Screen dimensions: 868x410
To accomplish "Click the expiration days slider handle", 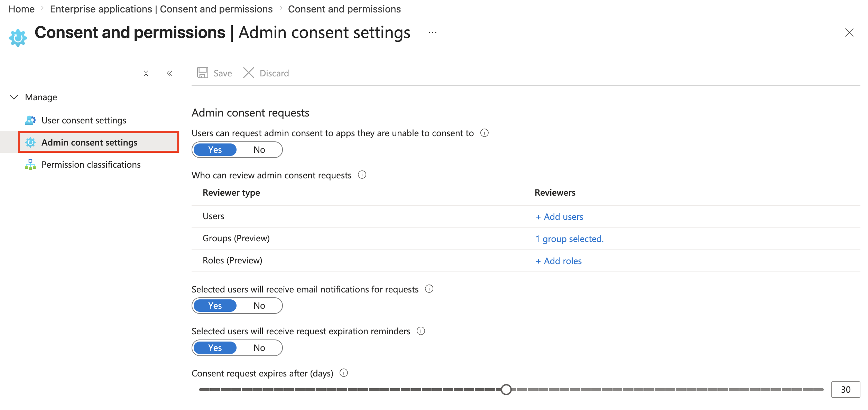I will coord(506,390).
